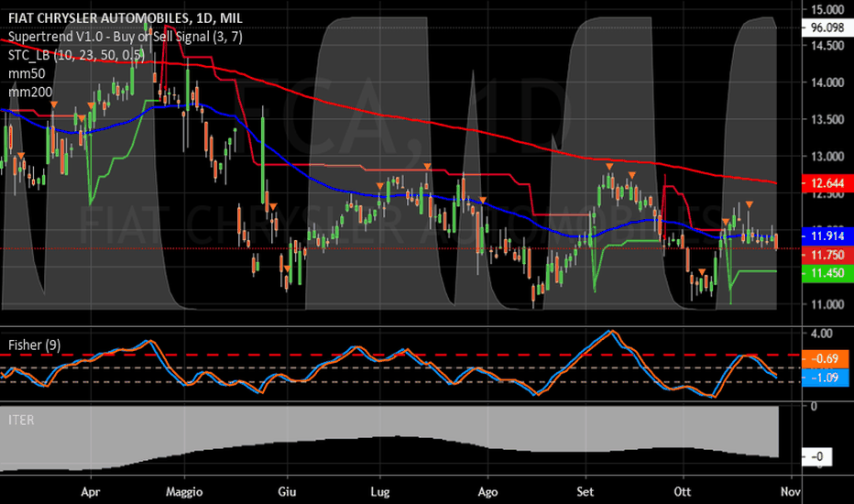Click the 11.750 current price label

pos(827,255)
